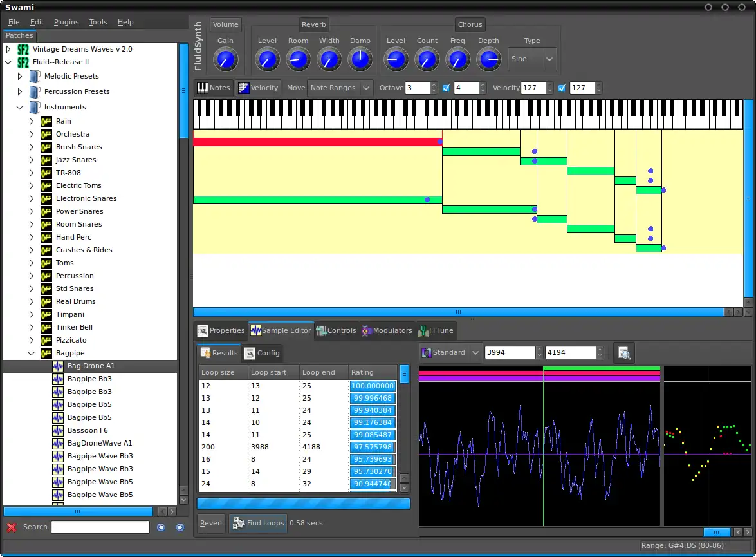The image size is (756, 557).
Task: Switch to the Modulators tab
Action: pyautogui.click(x=386, y=331)
